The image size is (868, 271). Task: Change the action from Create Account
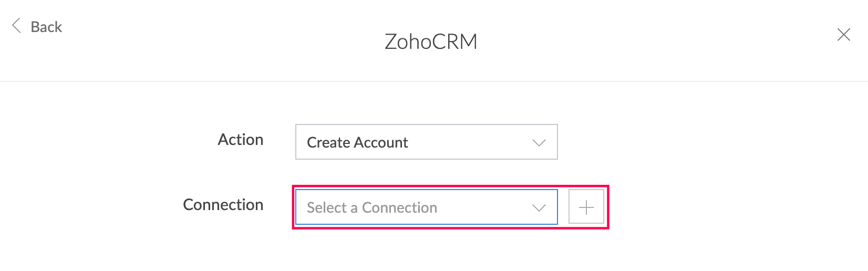427,142
